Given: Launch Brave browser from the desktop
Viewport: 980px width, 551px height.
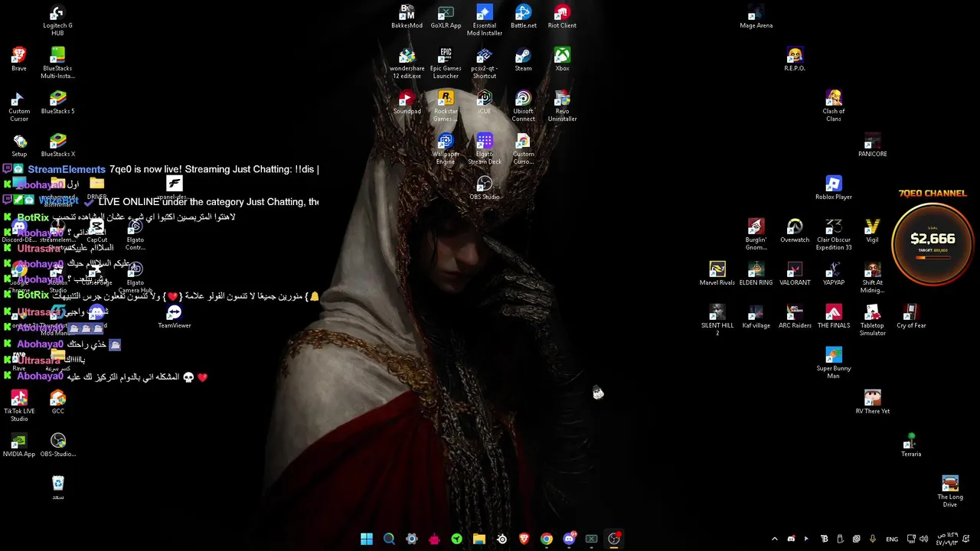Looking at the screenshot, I should click(x=19, y=60).
